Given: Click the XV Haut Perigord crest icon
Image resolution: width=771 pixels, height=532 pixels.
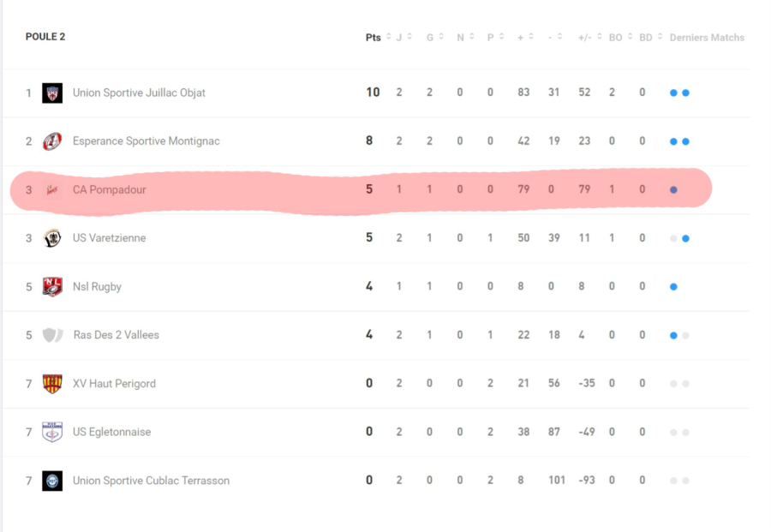Looking at the screenshot, I should [52, 384].
